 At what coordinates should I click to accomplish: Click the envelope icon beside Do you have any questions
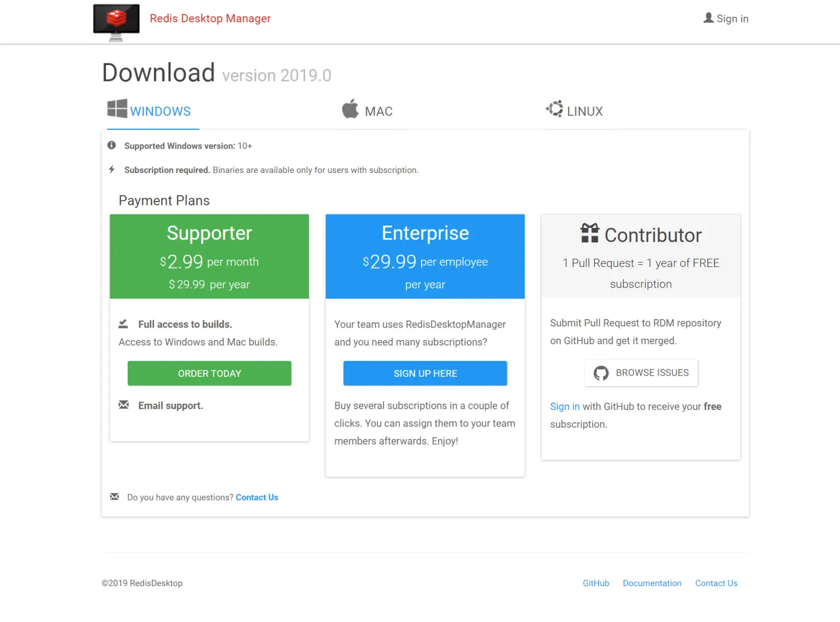click(115, 497)
